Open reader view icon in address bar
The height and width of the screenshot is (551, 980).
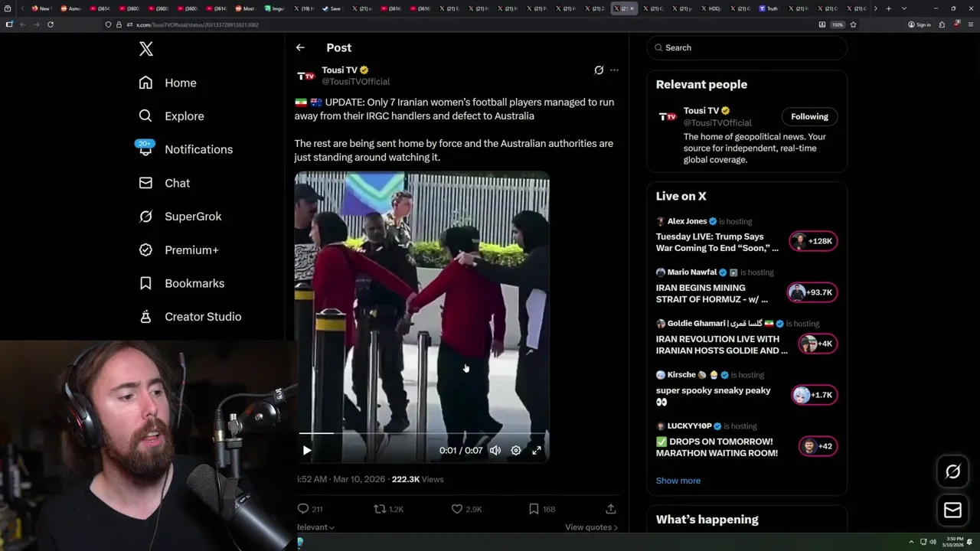[x=822, y=24]
